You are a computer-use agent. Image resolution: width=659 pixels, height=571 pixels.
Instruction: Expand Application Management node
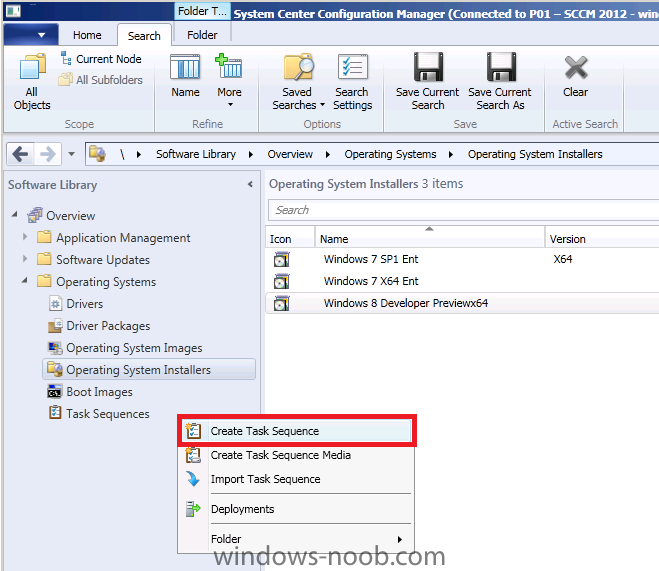pos(25,237)
